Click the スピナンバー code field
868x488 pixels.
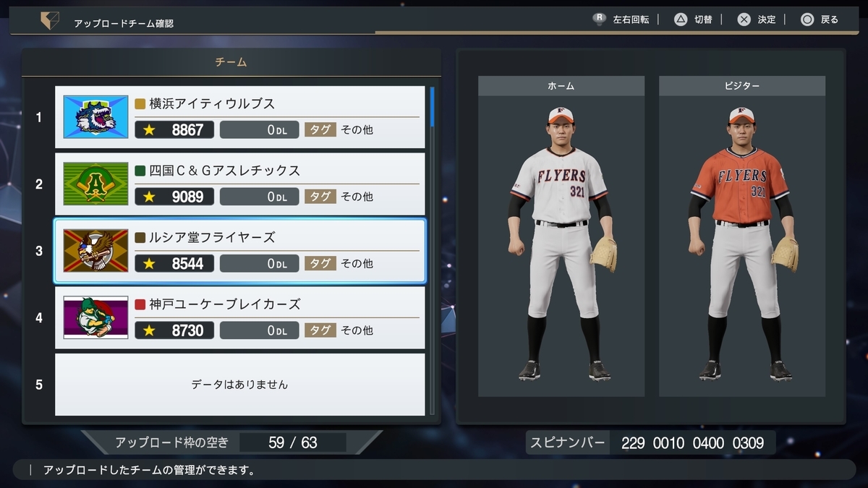tap(692, 442)
